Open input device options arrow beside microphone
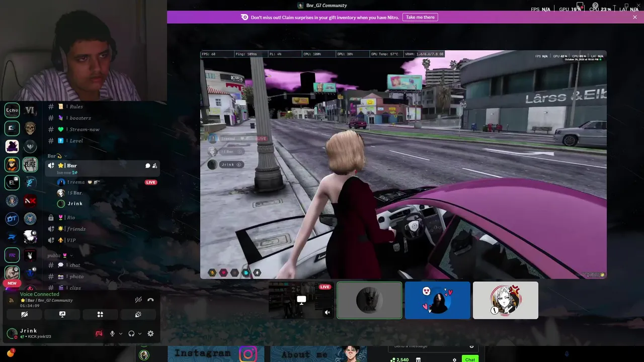 point(120,333)
